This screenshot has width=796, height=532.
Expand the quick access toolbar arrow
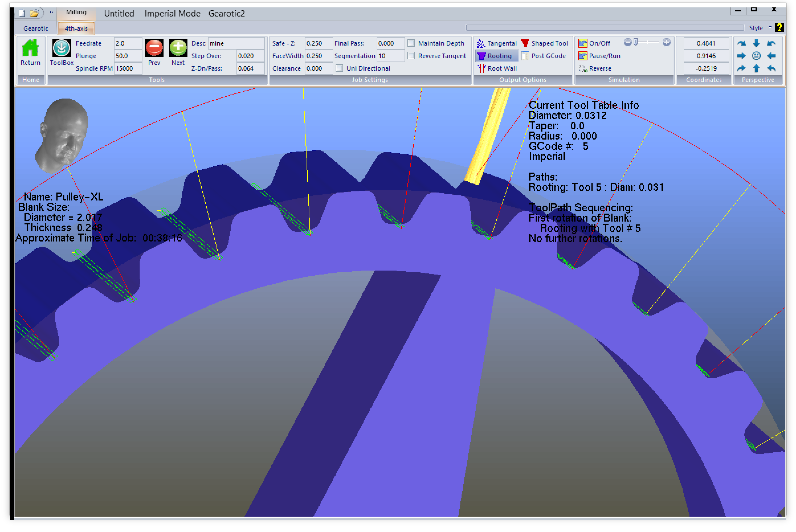click(52, 13)
